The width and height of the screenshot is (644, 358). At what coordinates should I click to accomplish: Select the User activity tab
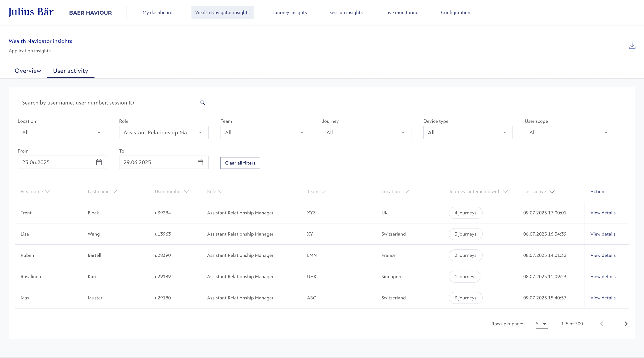pyautogui.click(x=70, y=71)
